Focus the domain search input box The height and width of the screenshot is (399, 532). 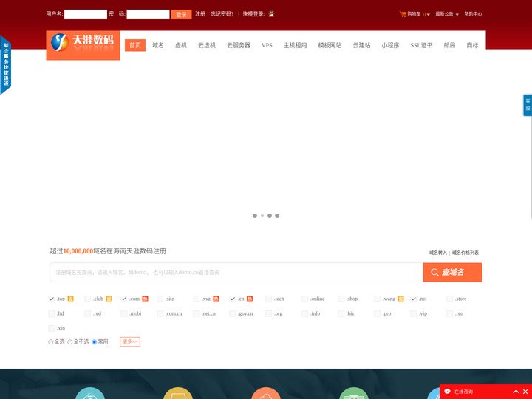(x=236, y=272)
